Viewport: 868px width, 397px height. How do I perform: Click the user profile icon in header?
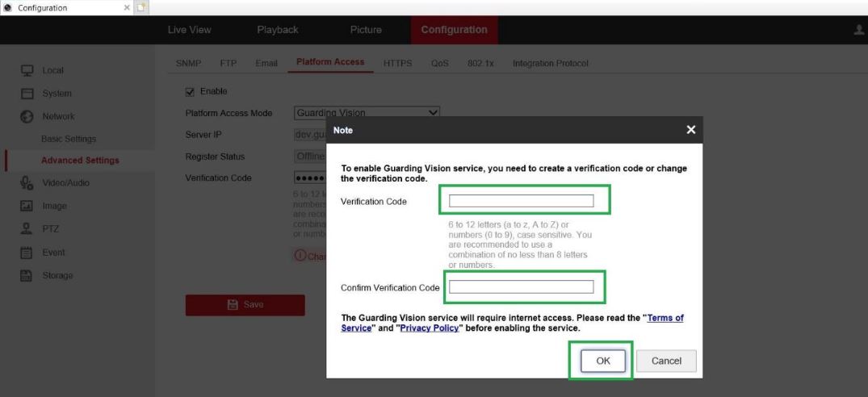point(859,30)
